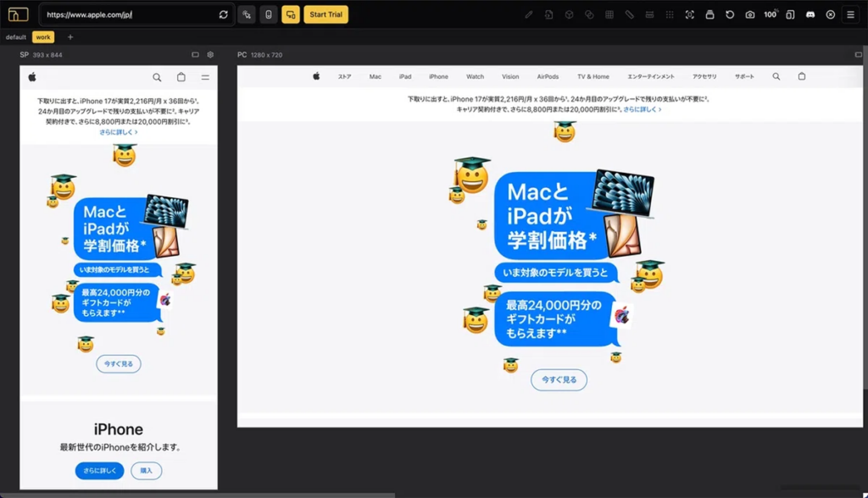Open the Discord icon in the toolbar
Screen dimensions: 868x498
point(810,14)
